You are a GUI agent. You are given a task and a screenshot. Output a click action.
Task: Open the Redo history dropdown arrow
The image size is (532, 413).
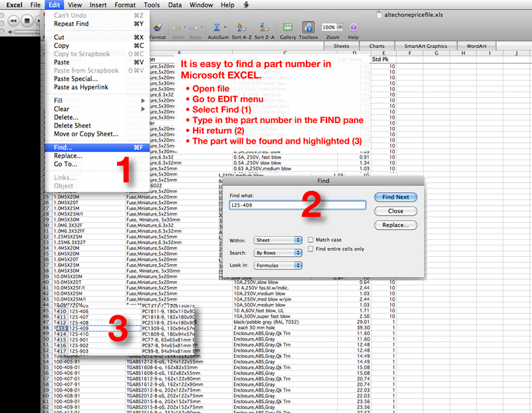click(201, 27)
